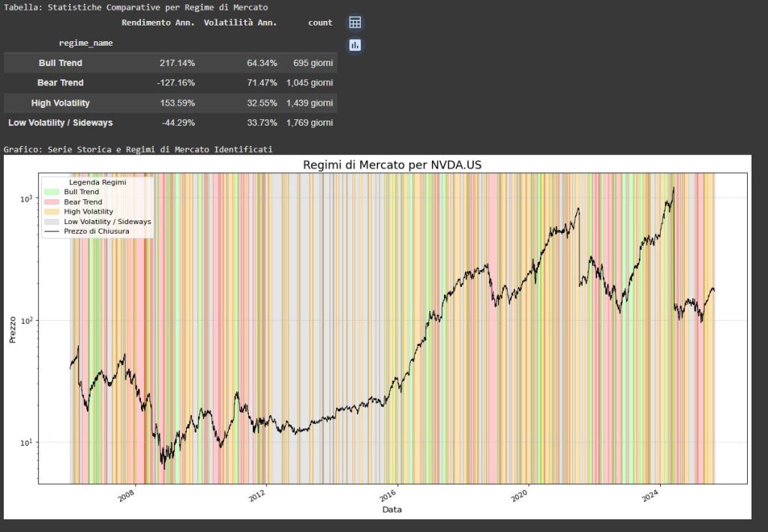Click the 'Legenda Regimi' legend title
Image resolution: width=768 pixels, height=532 pixels.
point(97,182)
